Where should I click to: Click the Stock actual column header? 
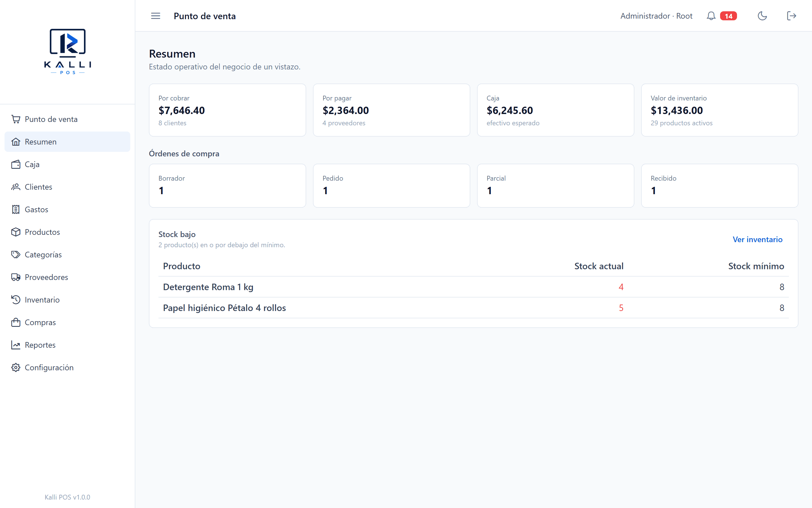coord(599,266)
